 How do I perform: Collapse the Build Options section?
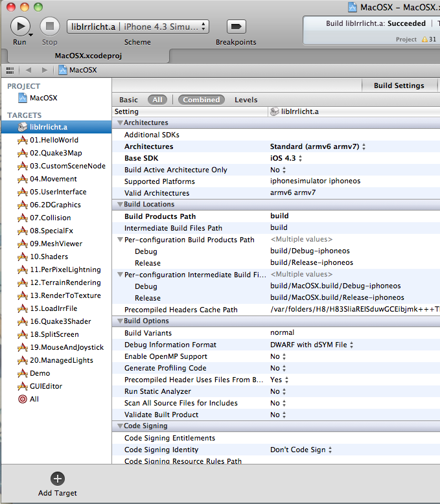click(120, 321)
